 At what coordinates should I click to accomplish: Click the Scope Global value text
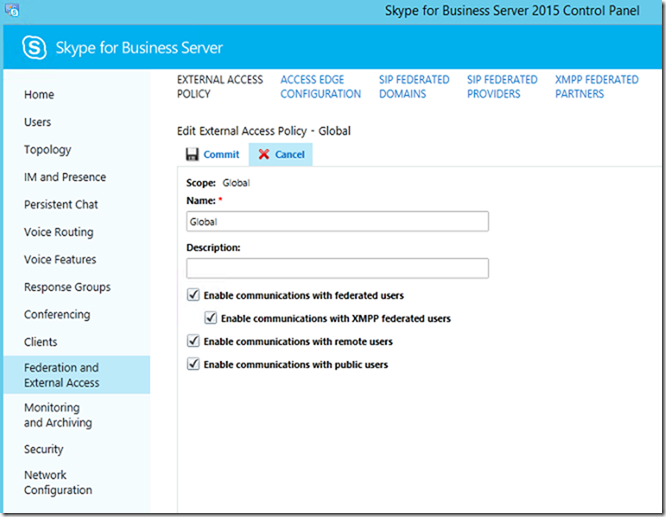pos(236,183)
